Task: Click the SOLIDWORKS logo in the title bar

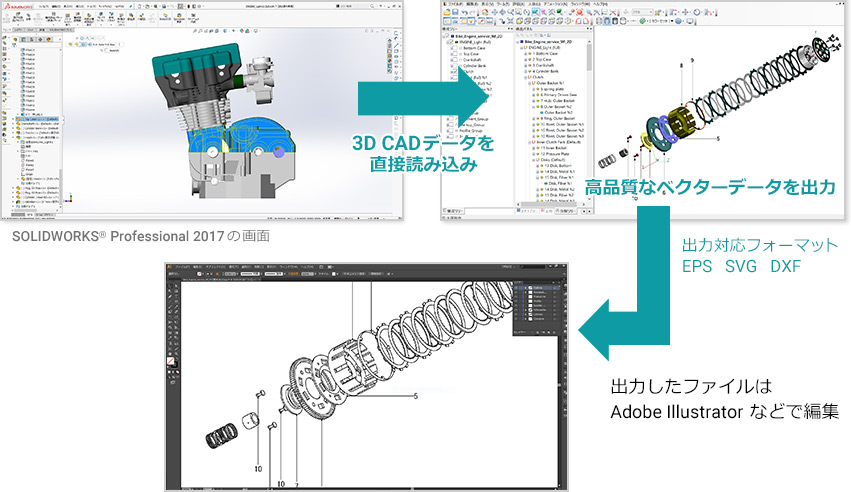Action: (18, 7)
